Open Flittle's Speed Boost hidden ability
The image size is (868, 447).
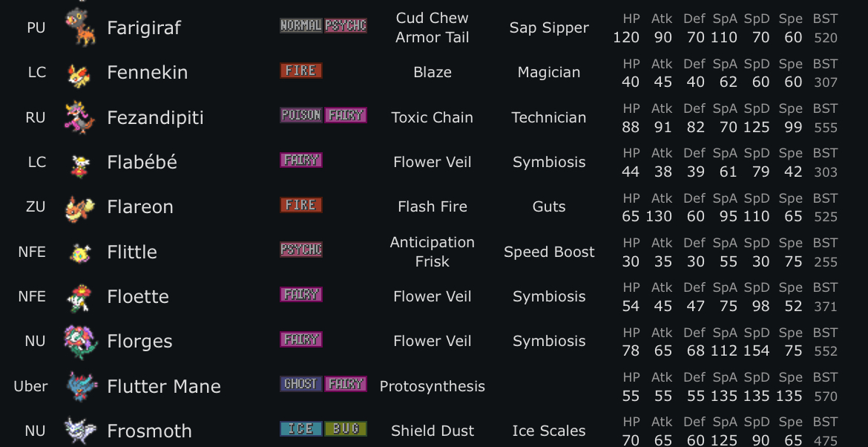[x=549, y=252]
